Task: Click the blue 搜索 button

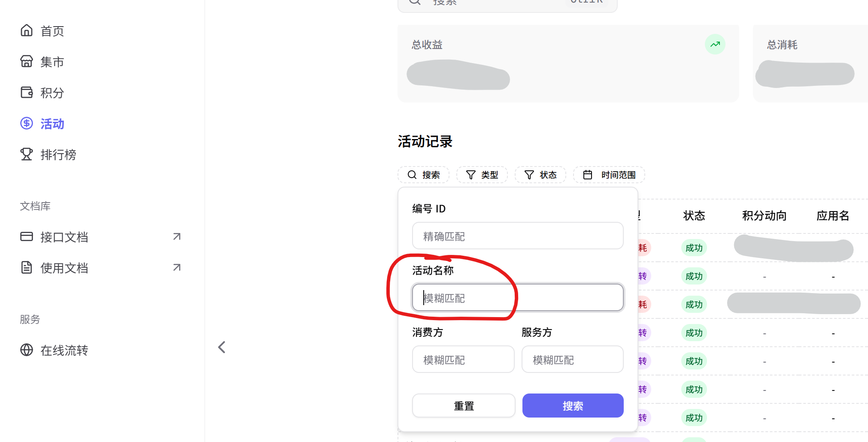Action: (x=573, y=406)
